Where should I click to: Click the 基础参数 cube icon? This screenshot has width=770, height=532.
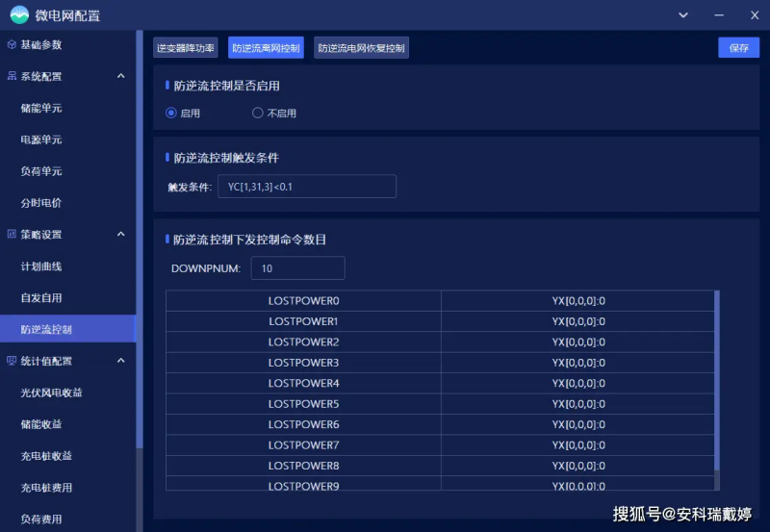[x=12, y=45]
